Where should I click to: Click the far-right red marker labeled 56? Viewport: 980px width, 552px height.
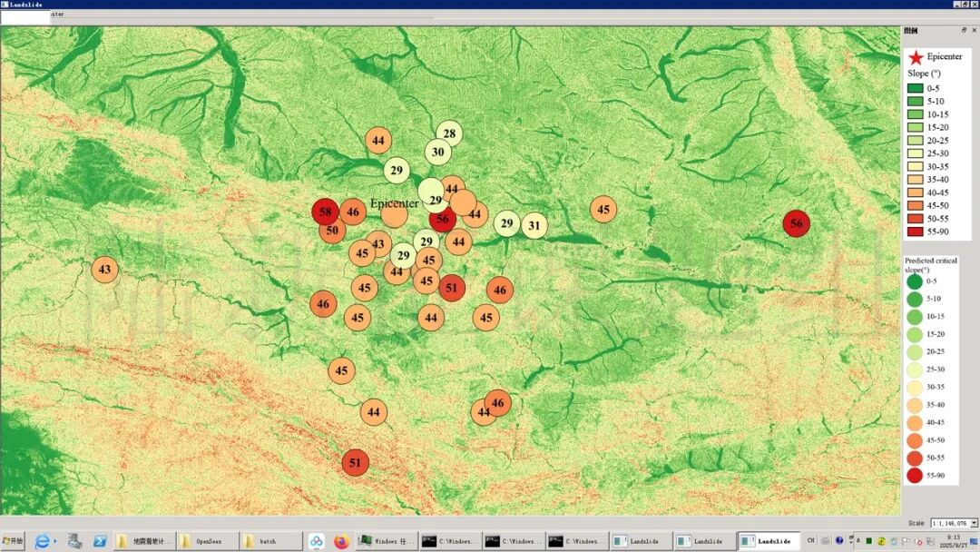pyautogui.click(x=796, y=223)
